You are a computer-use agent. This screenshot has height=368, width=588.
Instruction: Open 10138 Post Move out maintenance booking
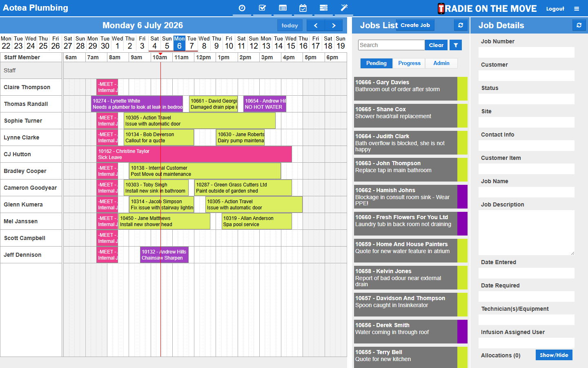[x=205, y=171]
